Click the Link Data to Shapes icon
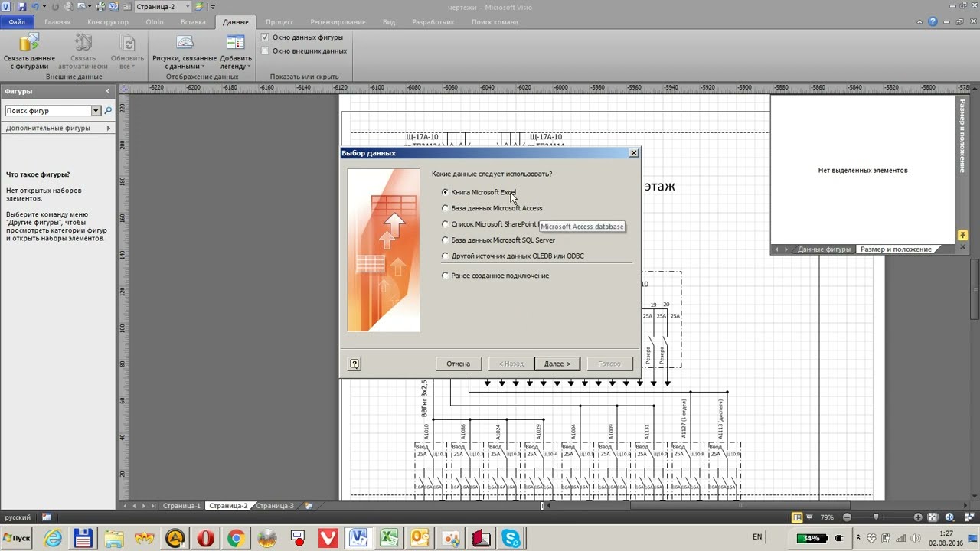This screenshot has height=551, width=980. click(29, 43)
